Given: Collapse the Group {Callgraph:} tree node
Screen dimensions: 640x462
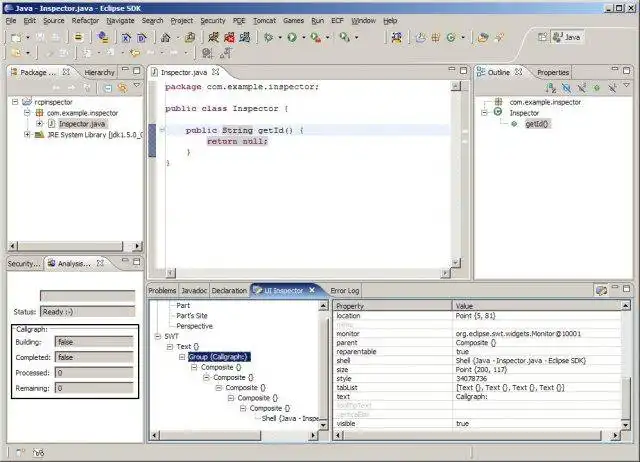Looking at the screenshot, I should click(x=182, y=357).
